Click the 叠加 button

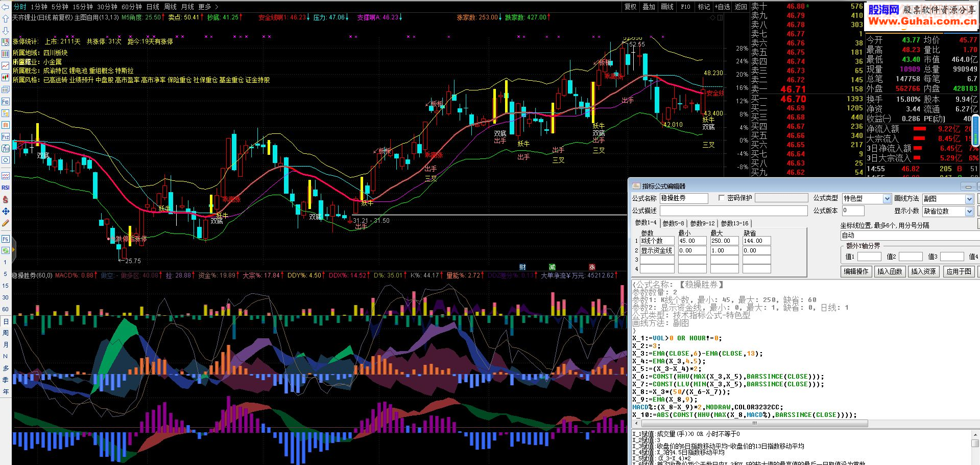click(x=649, y=7)
